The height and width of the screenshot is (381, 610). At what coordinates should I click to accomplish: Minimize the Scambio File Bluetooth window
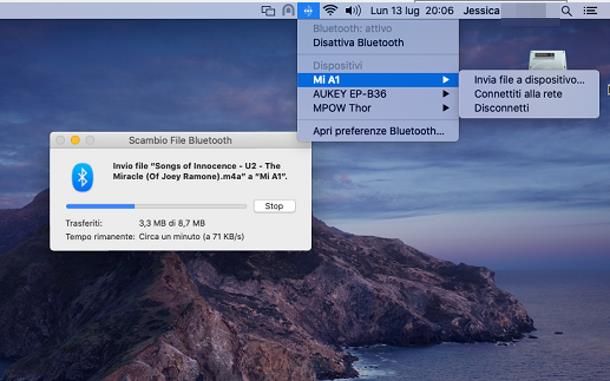(75, 140)
